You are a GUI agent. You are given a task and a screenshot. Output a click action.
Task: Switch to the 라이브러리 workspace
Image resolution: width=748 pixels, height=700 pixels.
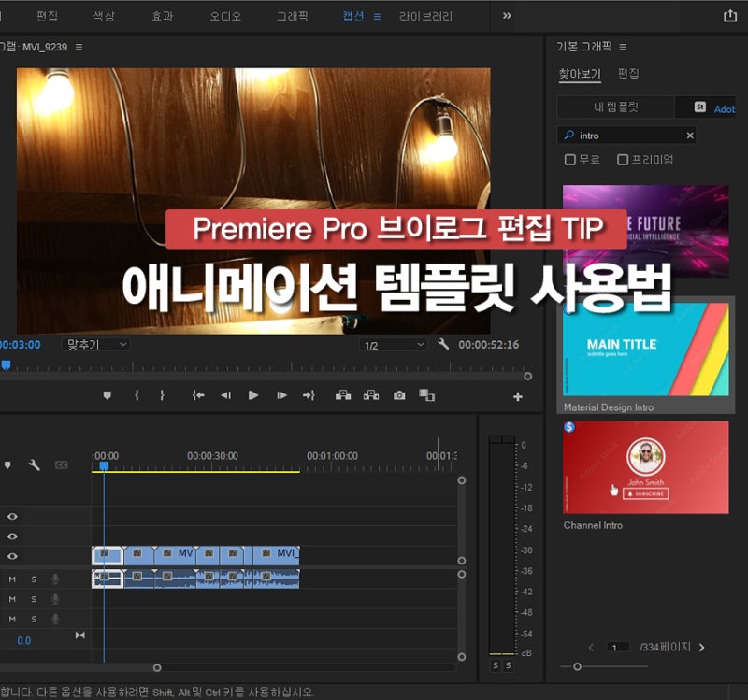coord(425,16)
